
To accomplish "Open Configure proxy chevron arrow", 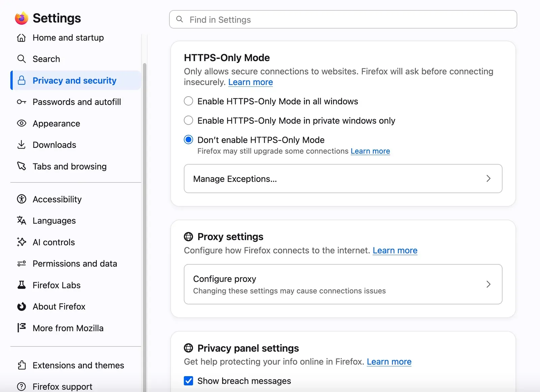I will pos(488,284).
